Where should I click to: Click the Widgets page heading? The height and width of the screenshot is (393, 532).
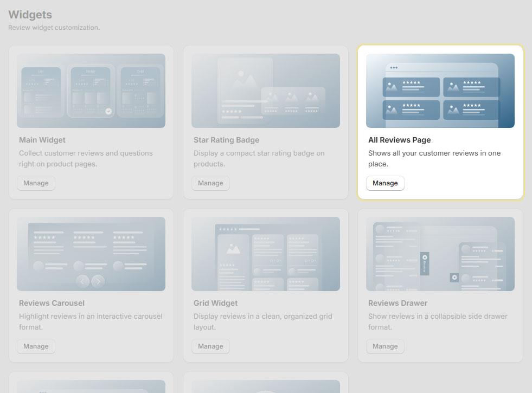click(x=30, y=15)
